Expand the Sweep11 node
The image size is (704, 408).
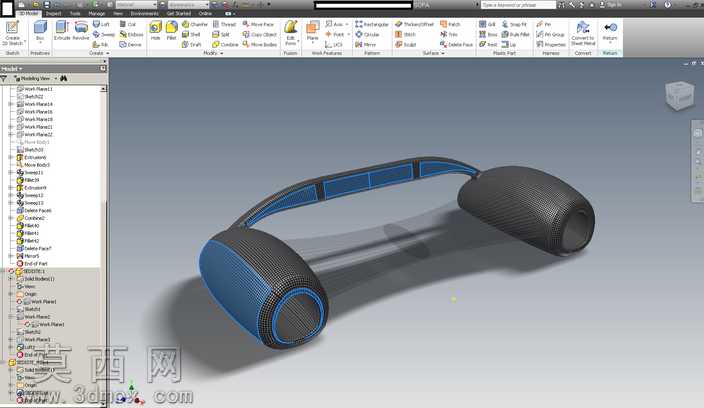[11, 172]
